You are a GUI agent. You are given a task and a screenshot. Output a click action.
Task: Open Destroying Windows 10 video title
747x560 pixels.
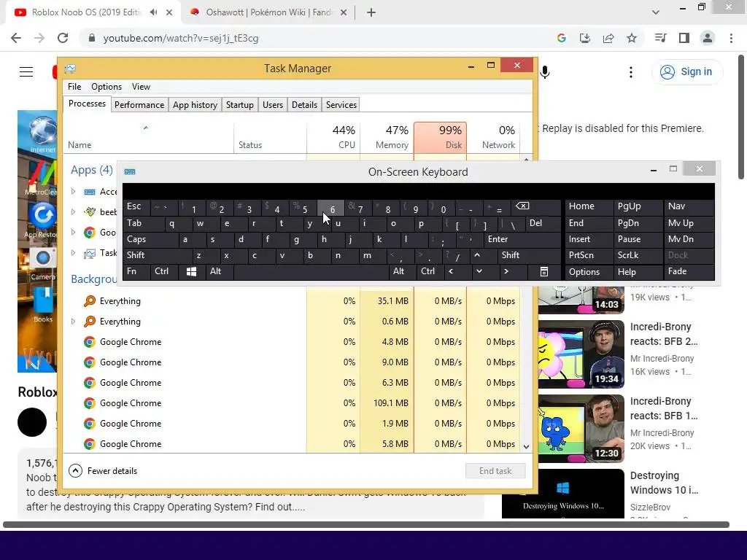tap(665, 483)
